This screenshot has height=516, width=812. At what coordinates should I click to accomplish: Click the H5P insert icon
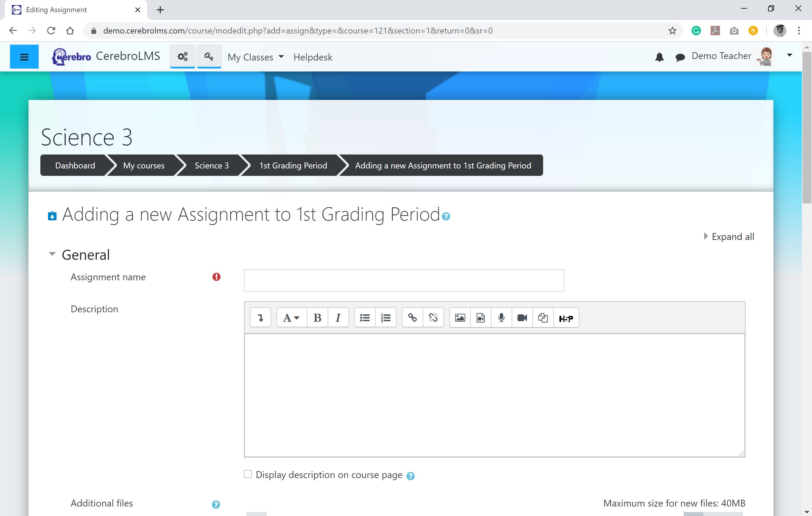(x=565, y=318)
